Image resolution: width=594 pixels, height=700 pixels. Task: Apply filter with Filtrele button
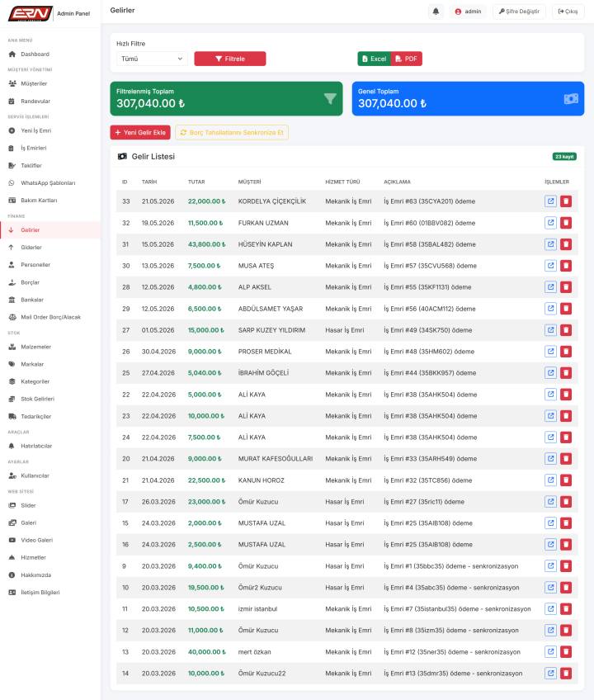230,59
